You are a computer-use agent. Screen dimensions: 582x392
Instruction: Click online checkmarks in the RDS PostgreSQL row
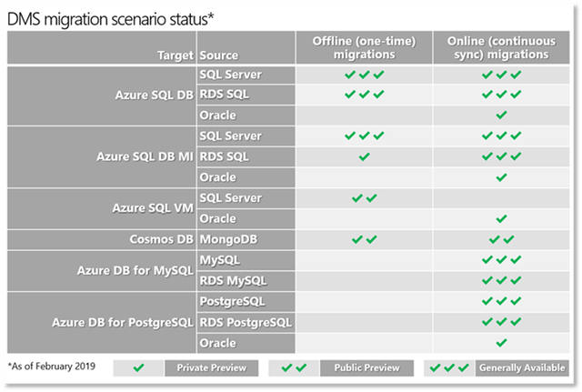point(501,322)
